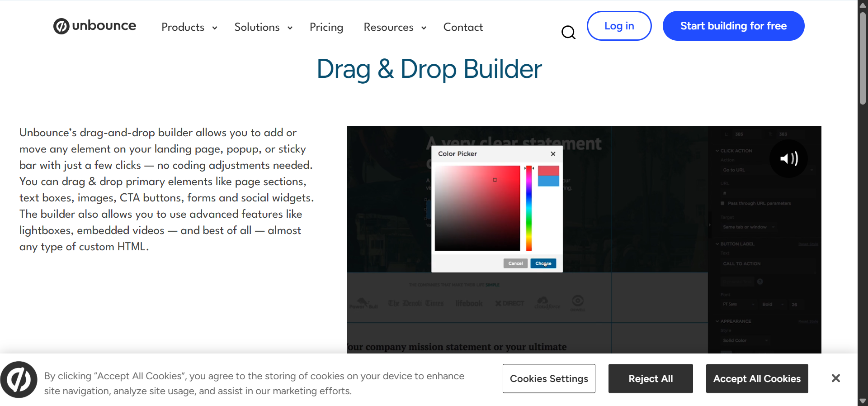The height and width of the screenshot is (406, 868).
Task: Open the site search magnifier icon
Action: pyautogui.click(x=568, y=32)
